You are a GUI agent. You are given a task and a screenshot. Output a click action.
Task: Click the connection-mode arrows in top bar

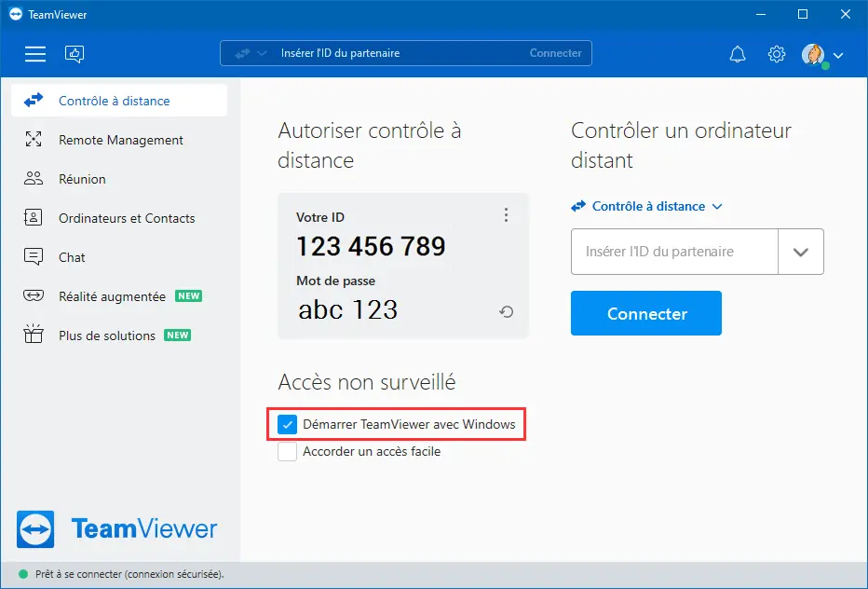click(x=242, y=54)
